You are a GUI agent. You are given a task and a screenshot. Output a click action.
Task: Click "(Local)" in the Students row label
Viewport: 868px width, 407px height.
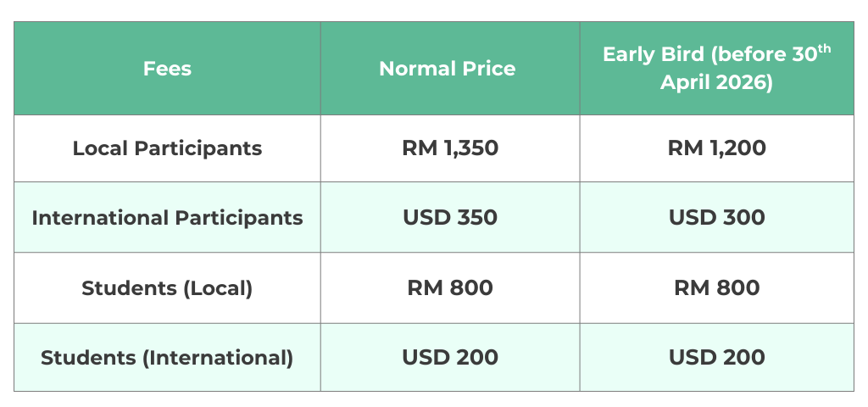tap(217, 287)
